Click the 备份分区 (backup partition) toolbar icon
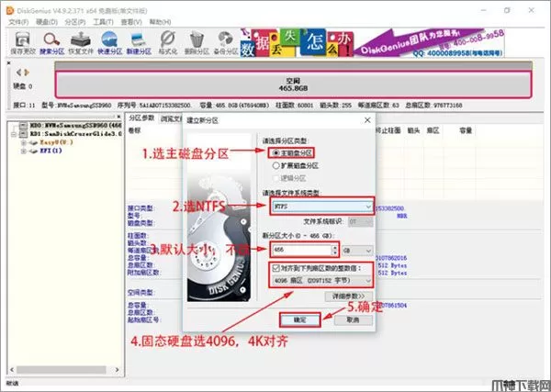The image size is (551, 392). tap(226, 43)
